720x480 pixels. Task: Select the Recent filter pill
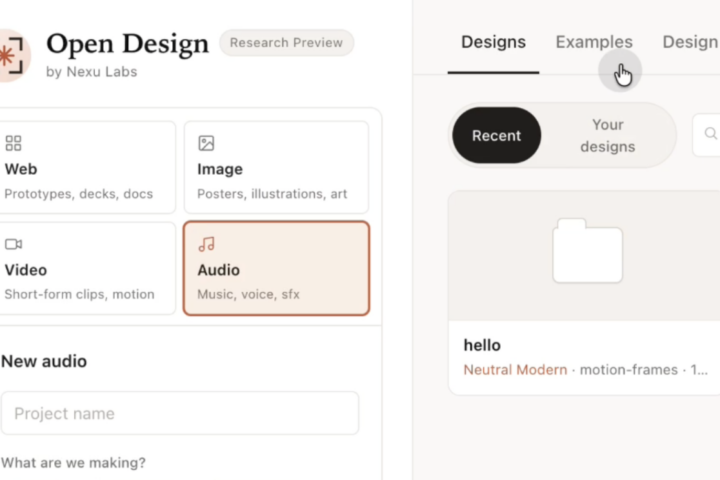click(496, 135)
